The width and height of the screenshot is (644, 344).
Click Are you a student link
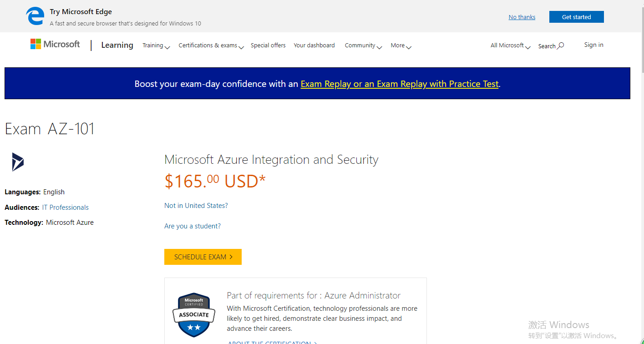[193, 226]
